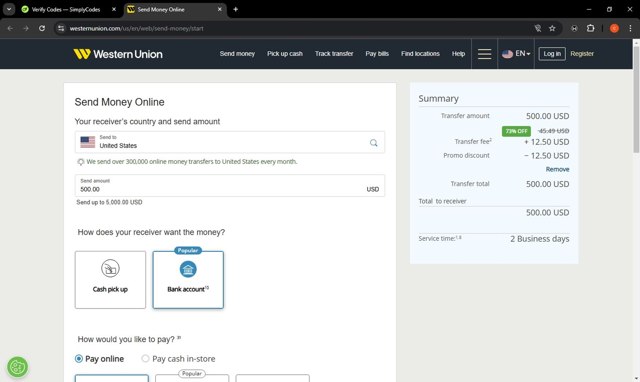Open the Chrome profile avatar
Viewport: 640px width, 382px height.
point(614,28)
